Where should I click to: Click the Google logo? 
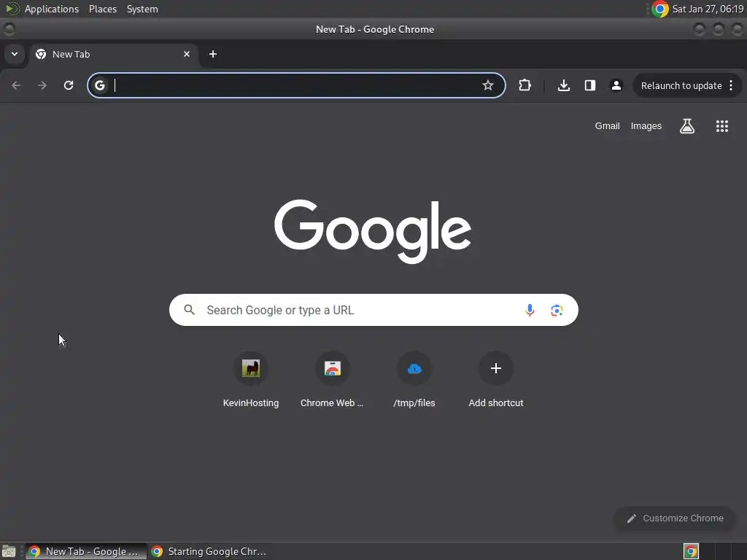373,231
